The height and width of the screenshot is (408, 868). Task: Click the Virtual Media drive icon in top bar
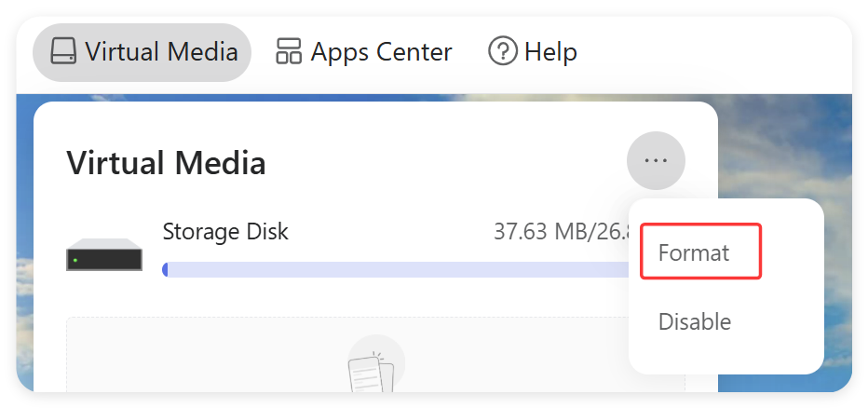[63, 51]
